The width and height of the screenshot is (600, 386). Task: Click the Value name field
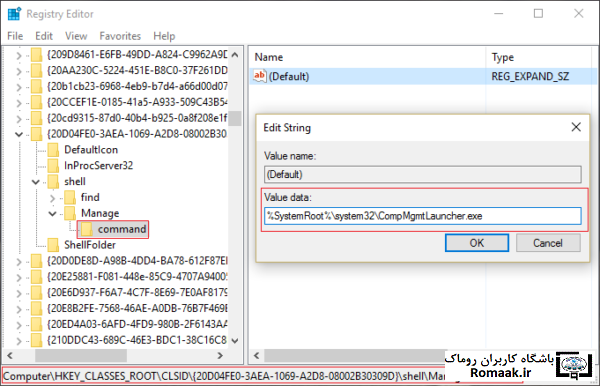tap(422, 174)
